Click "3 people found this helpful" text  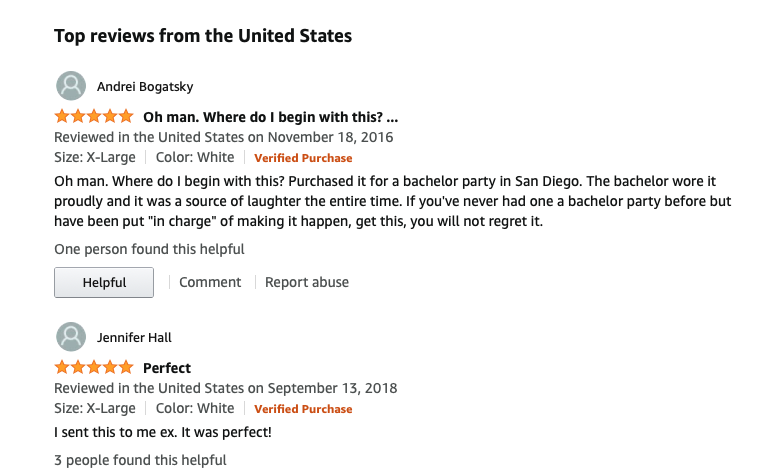140,460
